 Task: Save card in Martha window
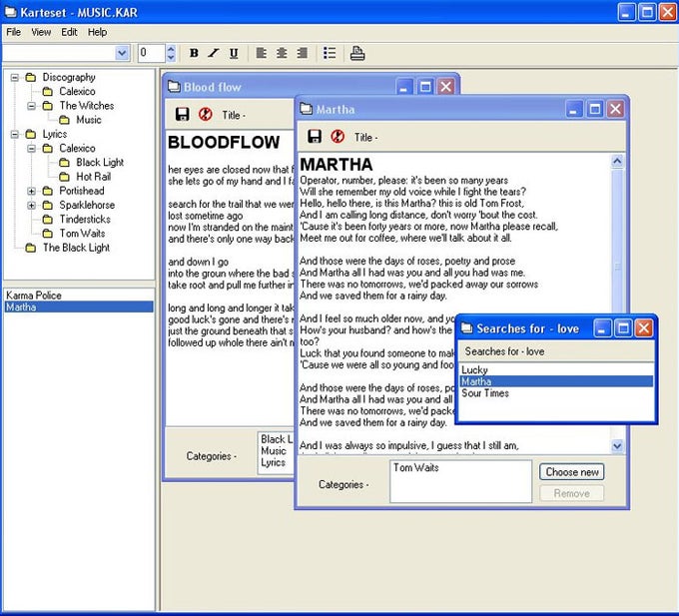tap(315, 137)
